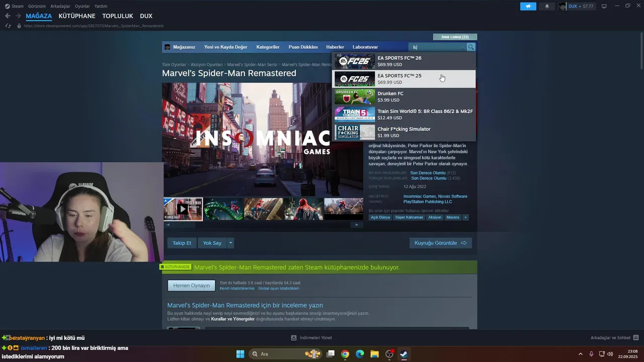Click the Mağazanız store icon
The width and height of the screenshot is (644, 362).
click(x=168, y=47)
